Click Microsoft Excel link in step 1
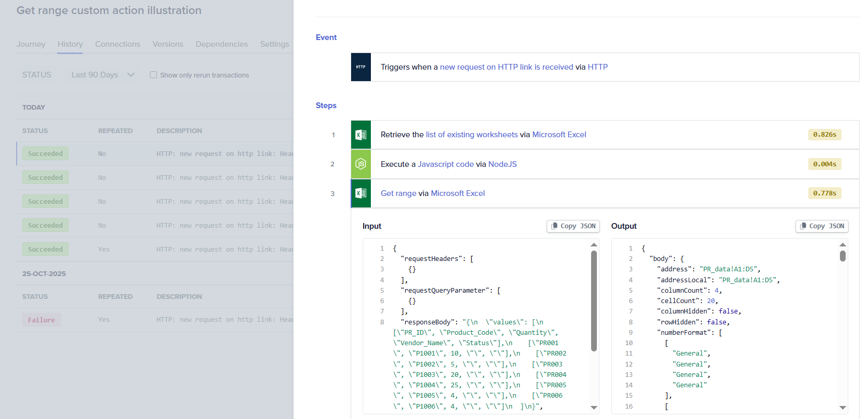 559,135
